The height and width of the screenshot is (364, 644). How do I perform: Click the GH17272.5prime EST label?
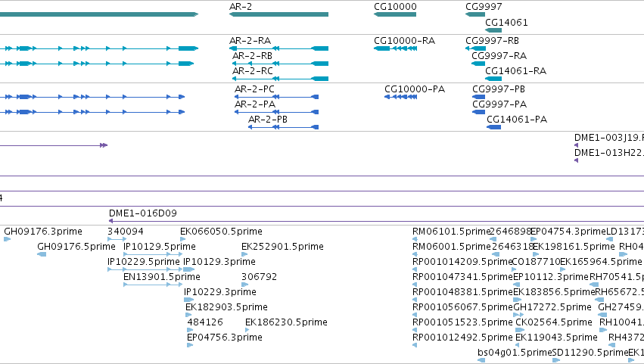552,307
